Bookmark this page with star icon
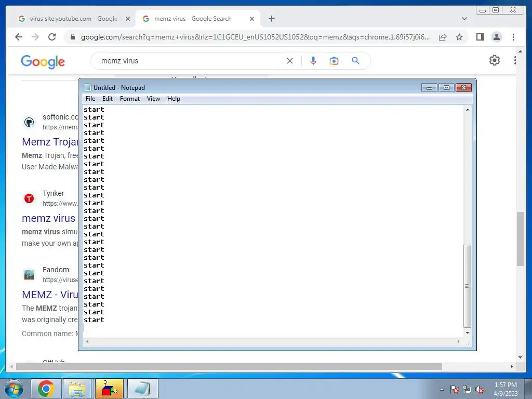Viewport: 532px width, 399px height. (x=459, y=37)
